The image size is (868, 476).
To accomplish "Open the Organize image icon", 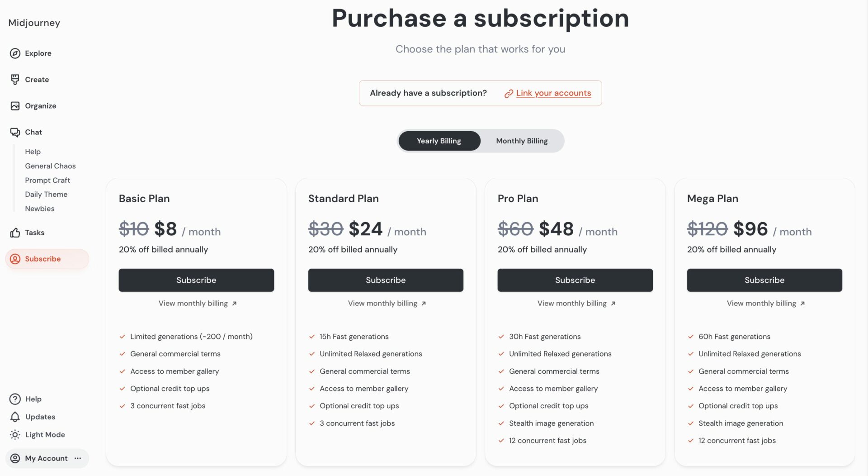I will coord(15,106).
